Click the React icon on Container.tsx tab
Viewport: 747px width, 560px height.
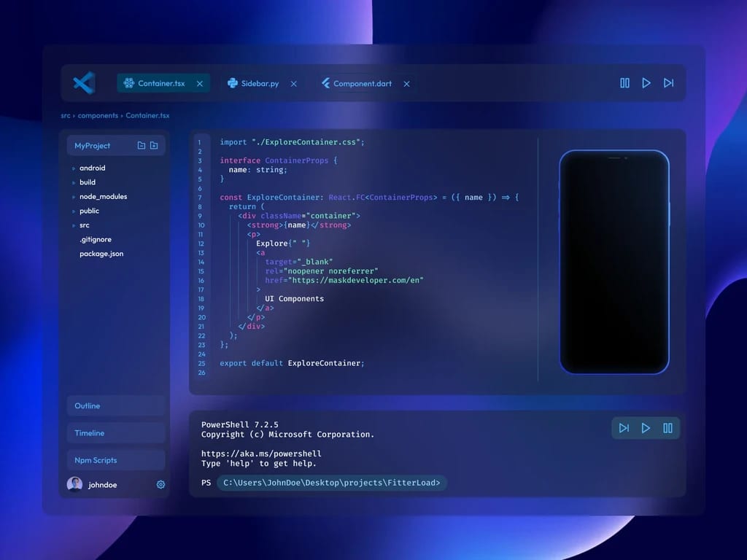click(x=128, y=83)
